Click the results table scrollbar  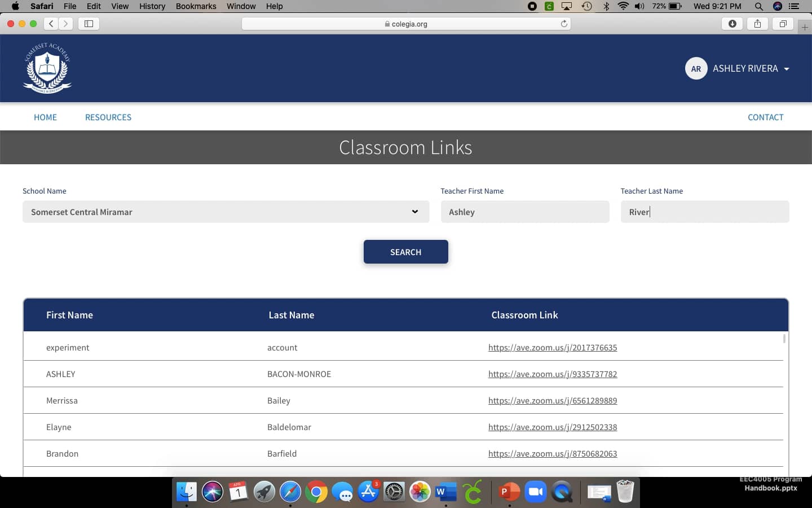pos(784,339)
